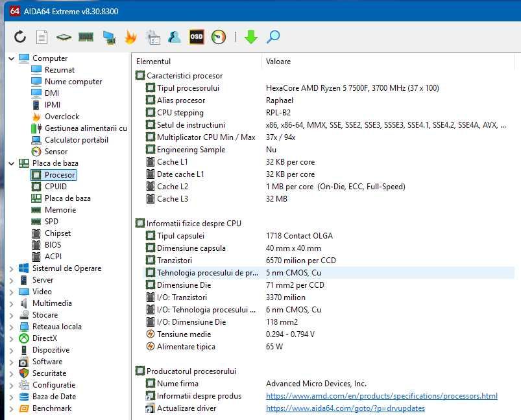
Task: Select Dispozitive in the sidebar tree
Action: (45, 350)
